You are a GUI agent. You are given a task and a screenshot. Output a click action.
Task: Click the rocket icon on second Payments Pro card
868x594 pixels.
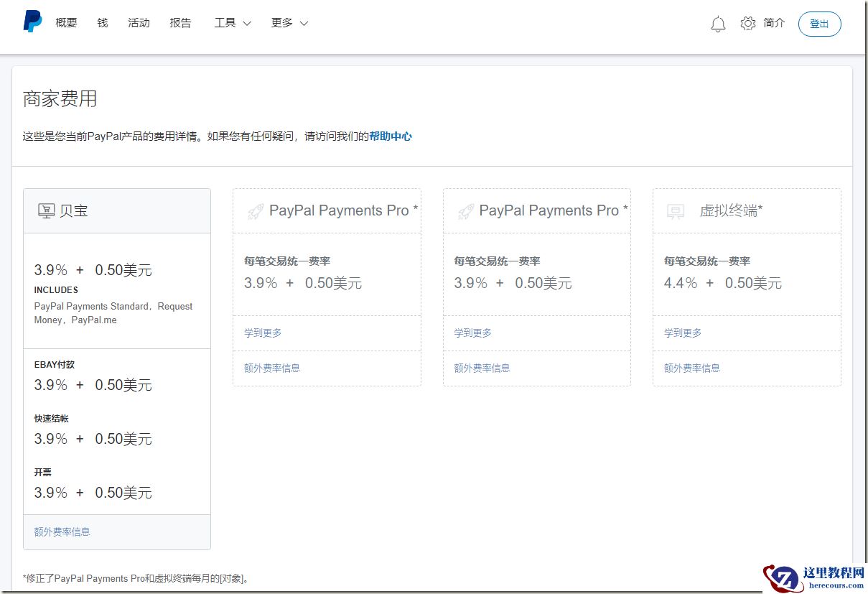click(x=465, y=211)
